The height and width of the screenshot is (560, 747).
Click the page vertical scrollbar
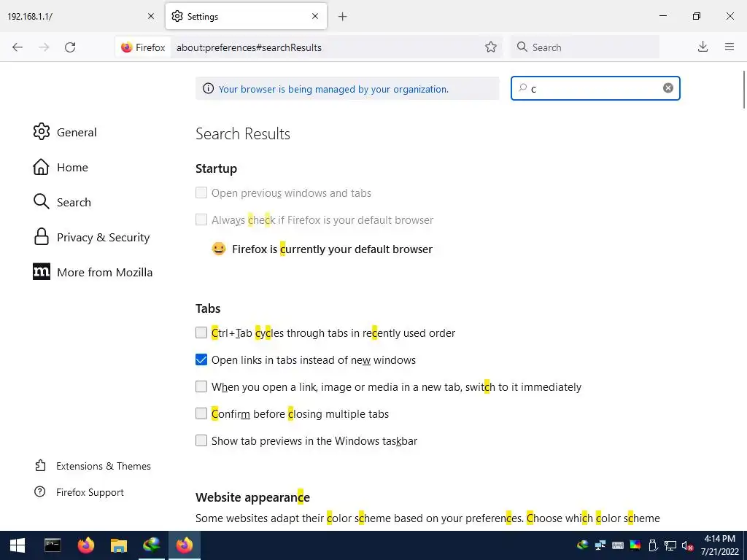pos(743,90)
